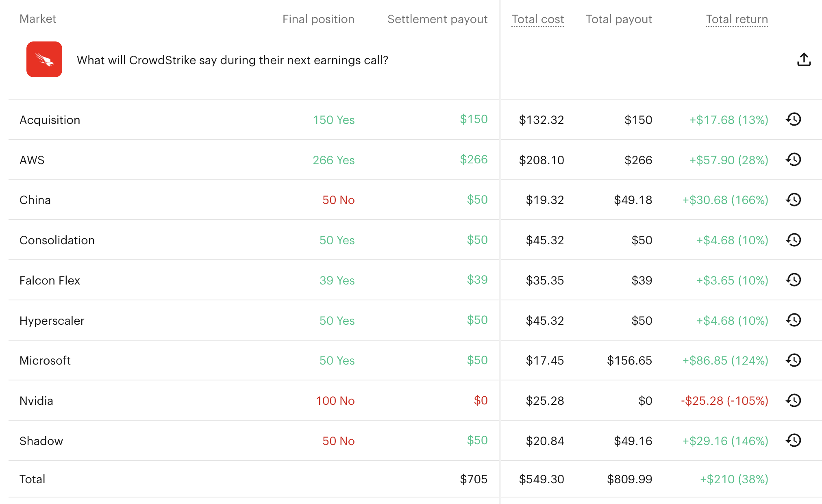822x504 pixels.
Task: Select the Consolidation market
Action: (x=57, y=240)
